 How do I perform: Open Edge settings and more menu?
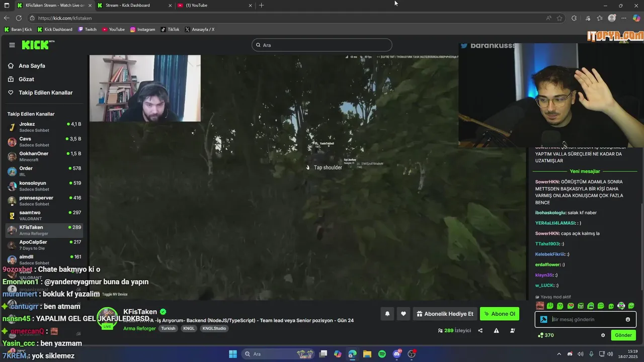tap(624, 18)
